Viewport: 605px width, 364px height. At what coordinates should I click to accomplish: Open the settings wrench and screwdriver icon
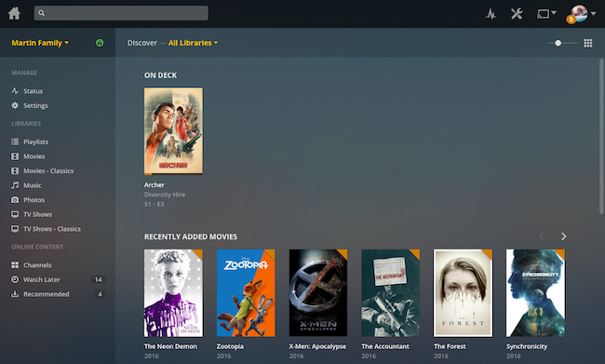pos(517,14)
